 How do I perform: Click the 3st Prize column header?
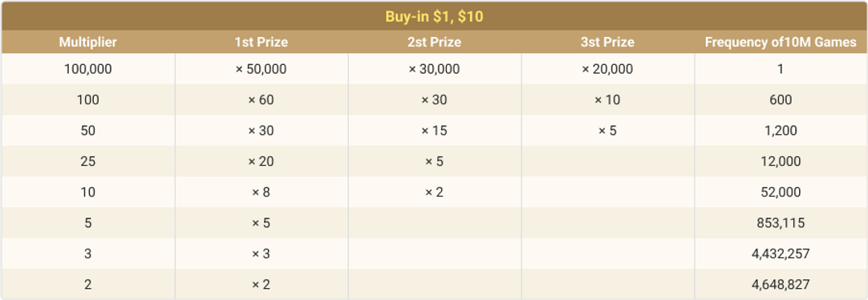[x=607, y=42]
